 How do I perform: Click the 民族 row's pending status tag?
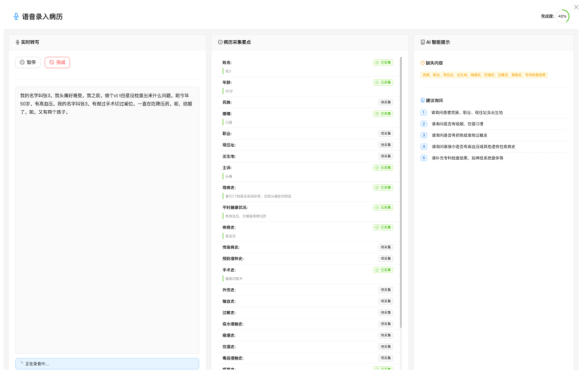point(386,102)
